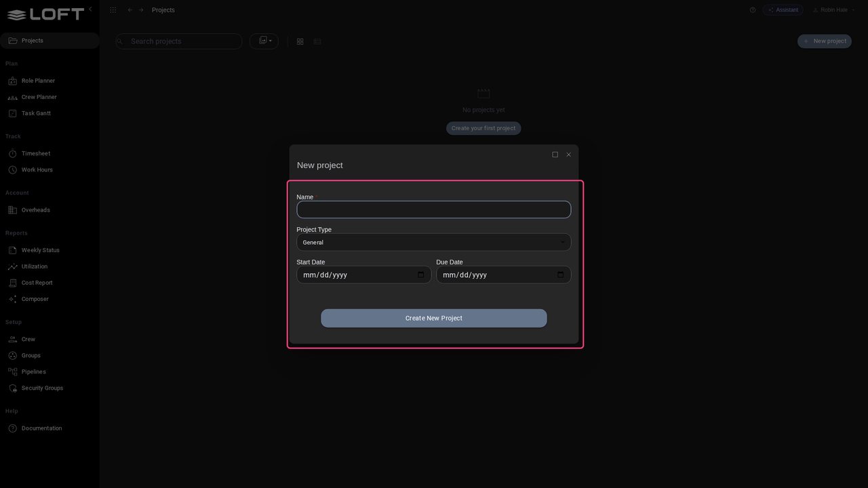
Task: Open the Assistant button in header
Action: point(783,10)
